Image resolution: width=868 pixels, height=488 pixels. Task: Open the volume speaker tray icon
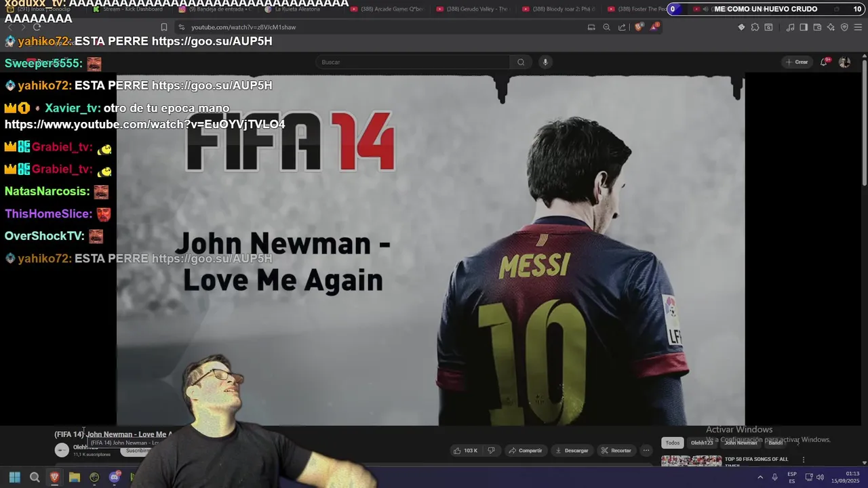pos(821,477)
